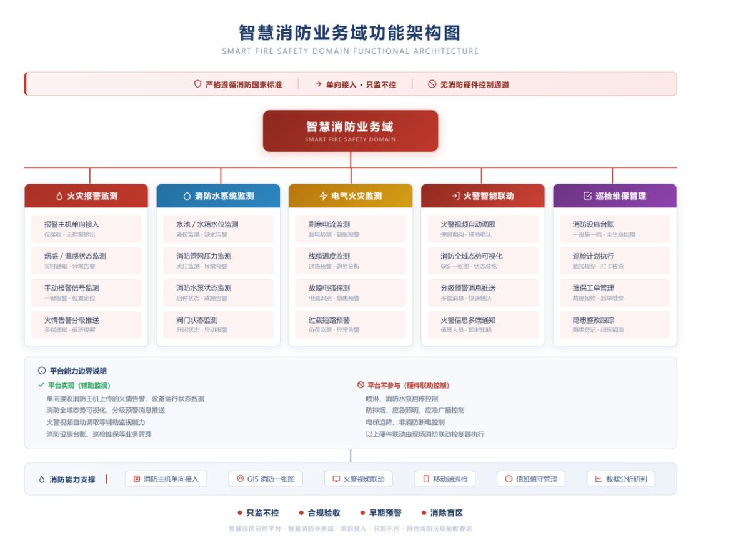The image size is (756, 555).
Task: Click the 巡检计划执行 item
Action: coord(615,261)
